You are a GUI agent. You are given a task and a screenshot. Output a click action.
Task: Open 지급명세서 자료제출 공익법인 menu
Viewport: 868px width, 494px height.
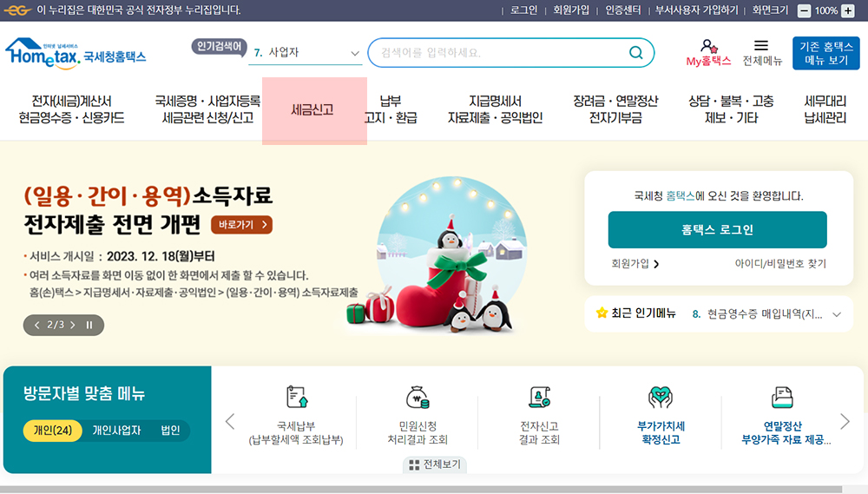pos(495,109)
